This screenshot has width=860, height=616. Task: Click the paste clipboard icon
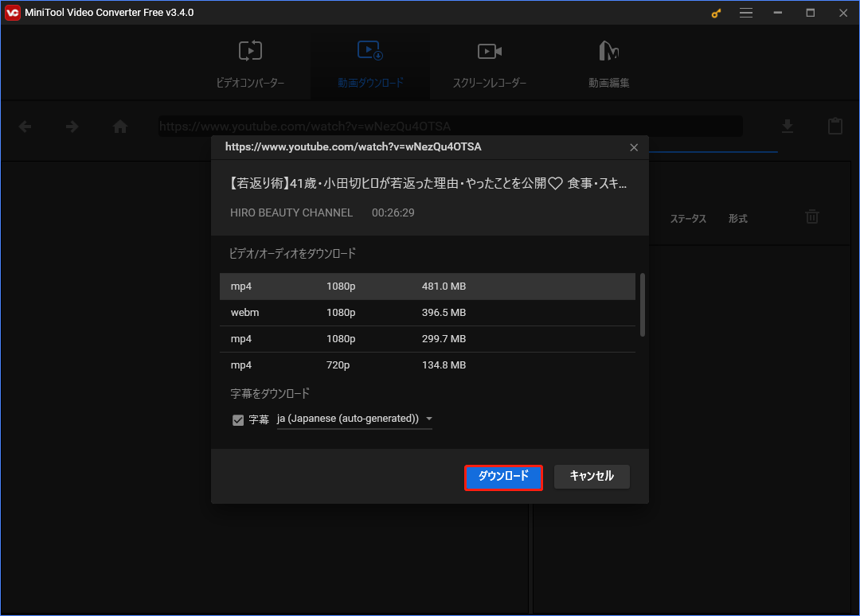pyautogui.click(x=835, y=126)
